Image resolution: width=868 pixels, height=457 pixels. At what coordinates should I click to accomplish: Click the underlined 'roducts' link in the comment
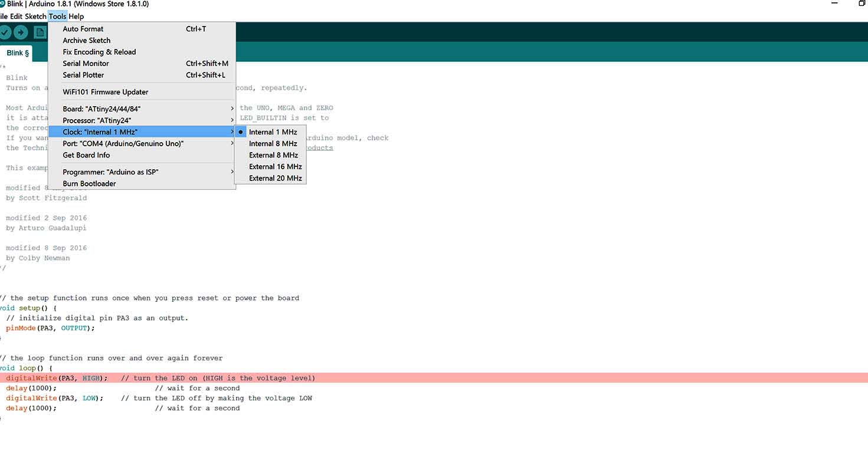(320, 148)
